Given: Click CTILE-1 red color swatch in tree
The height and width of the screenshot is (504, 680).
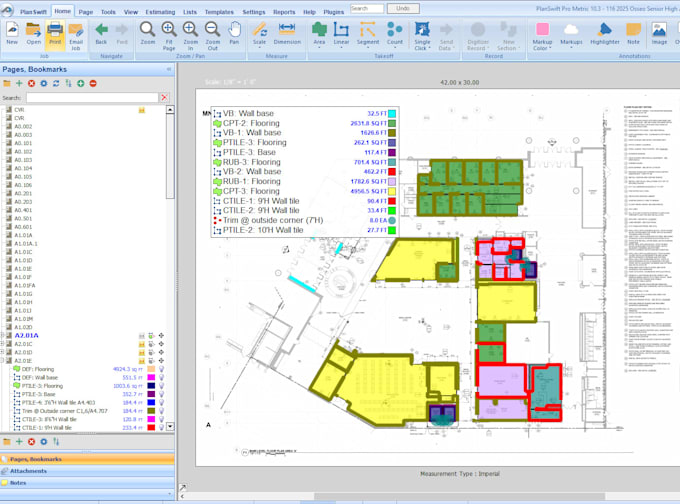Looking at the screenshot, I should 151,427.
